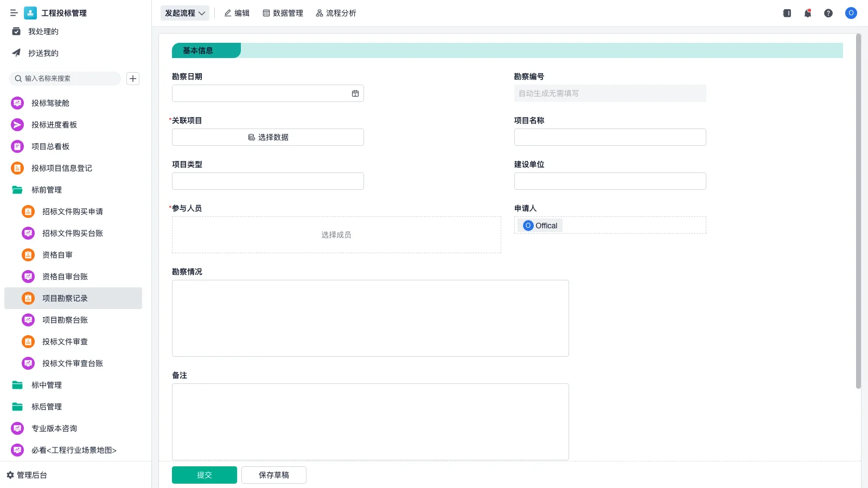Screen dimensions: 868x488
Task: Open the 数据管理 panel from the toolbar
Action: point(283,13)
